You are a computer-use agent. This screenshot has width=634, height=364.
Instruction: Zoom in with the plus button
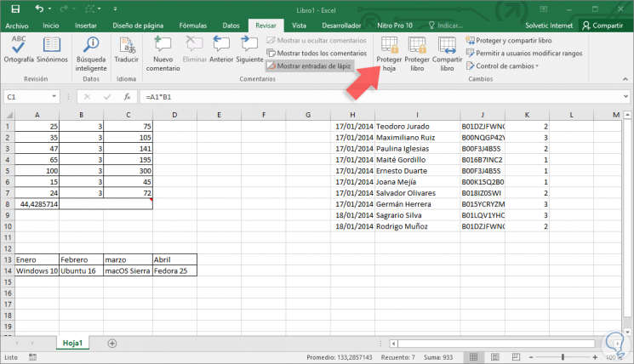595,357
